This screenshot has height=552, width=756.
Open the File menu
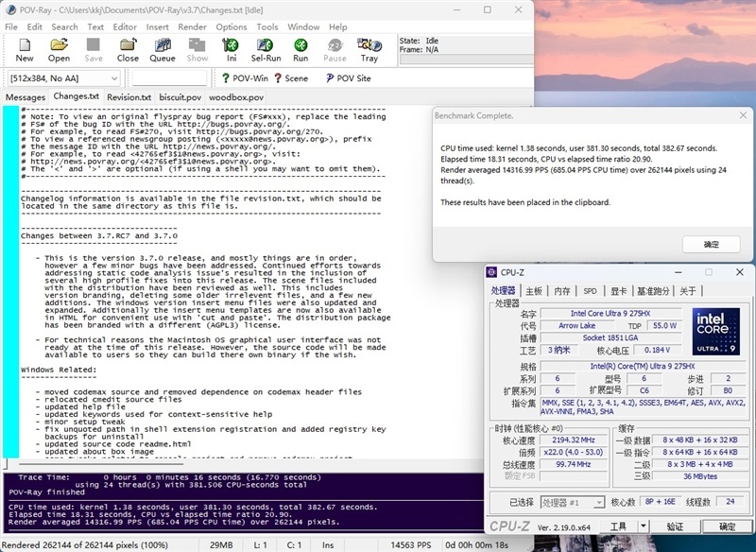(x=11, y=27)
